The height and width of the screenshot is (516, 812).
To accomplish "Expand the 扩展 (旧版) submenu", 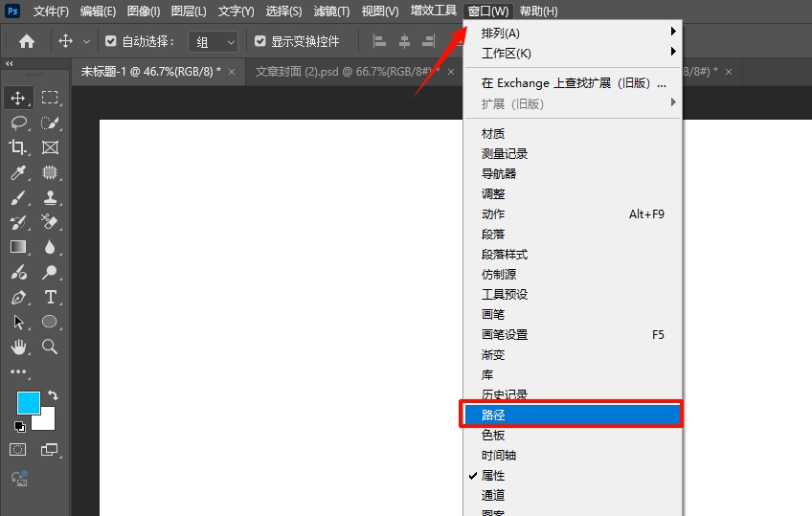I will tap(573, 103).
